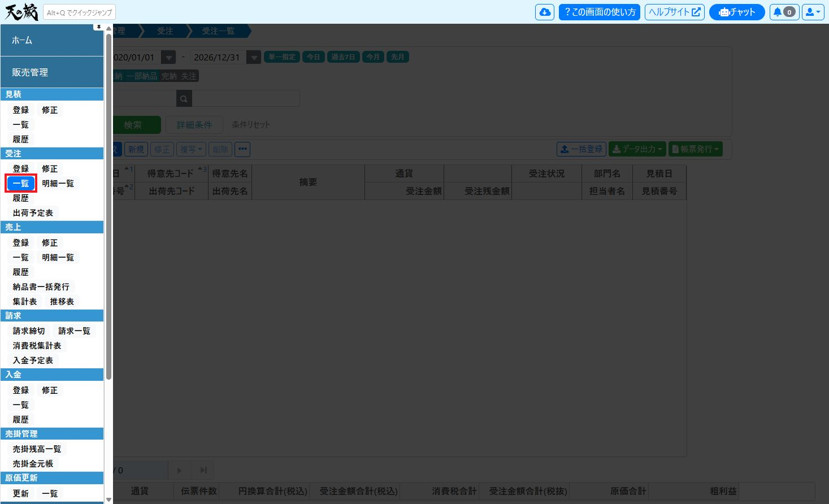This screenshot has width=829, height=504.
Task: Expand the 帳票発行 dropdown
Action: coord(696,149)
